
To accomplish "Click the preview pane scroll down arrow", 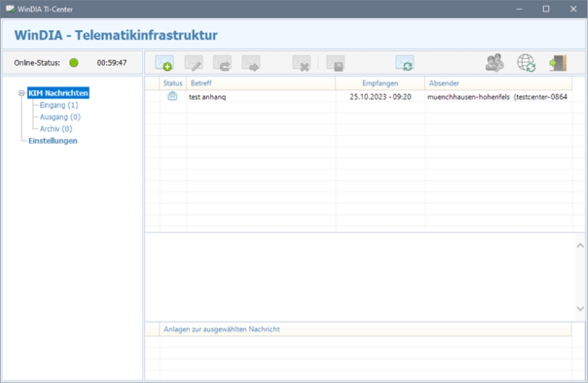I will (580, 309).
